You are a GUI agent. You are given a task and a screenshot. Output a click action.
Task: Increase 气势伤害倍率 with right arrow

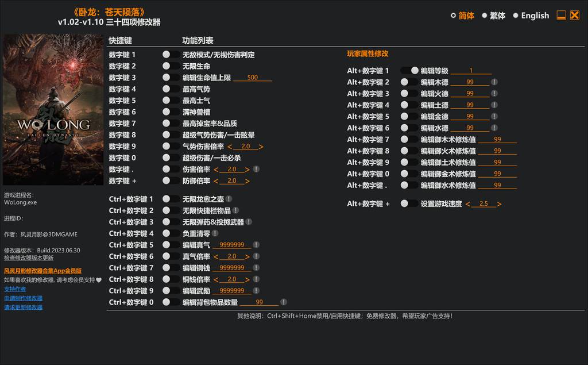(261, 147)
